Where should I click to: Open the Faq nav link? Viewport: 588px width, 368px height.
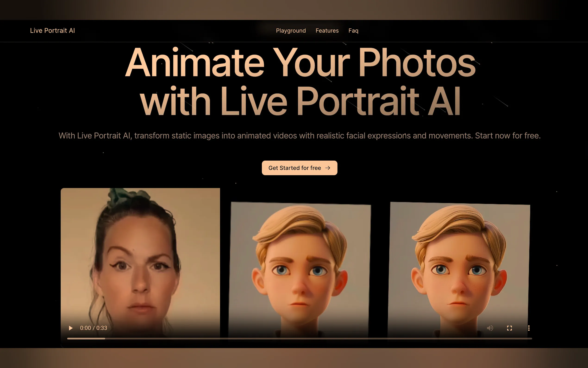pyautogui.click(x=353, y=31)
